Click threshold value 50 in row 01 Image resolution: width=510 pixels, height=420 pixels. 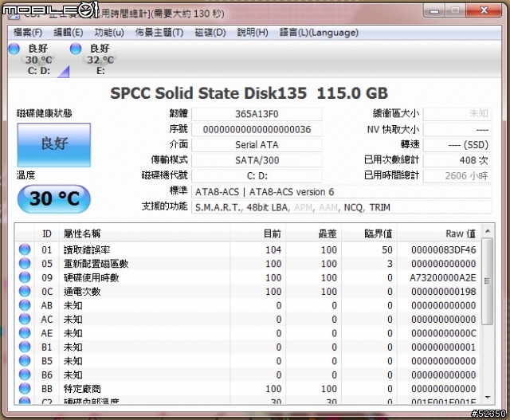coord(387,250)
